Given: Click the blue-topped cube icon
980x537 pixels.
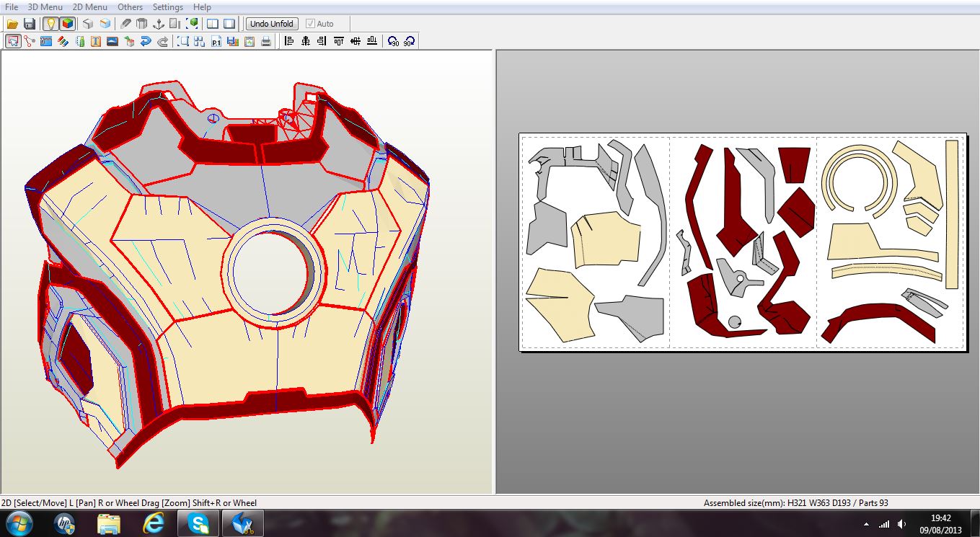Looking at the screenshot, I should 105,24.
